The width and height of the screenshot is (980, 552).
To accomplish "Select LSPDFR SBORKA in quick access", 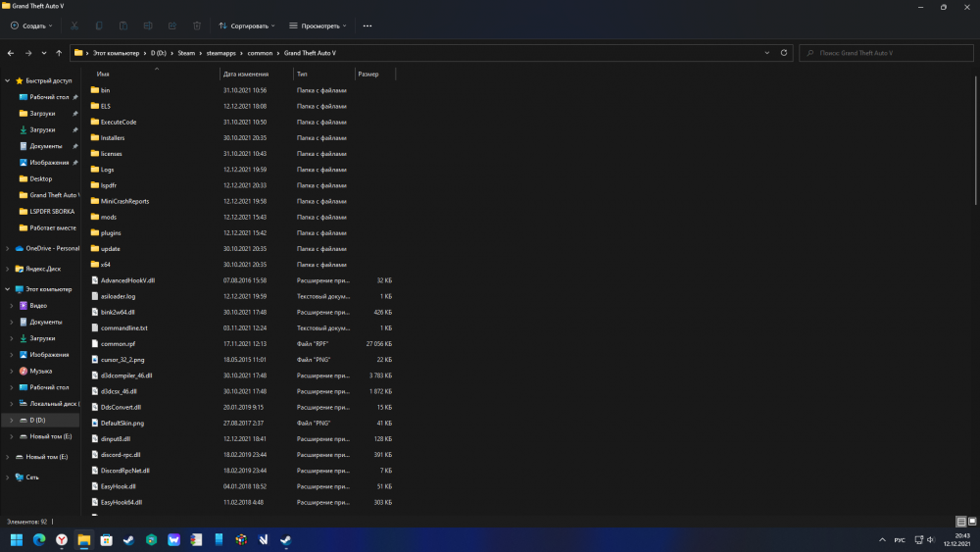I will click(x=47, y=212).
